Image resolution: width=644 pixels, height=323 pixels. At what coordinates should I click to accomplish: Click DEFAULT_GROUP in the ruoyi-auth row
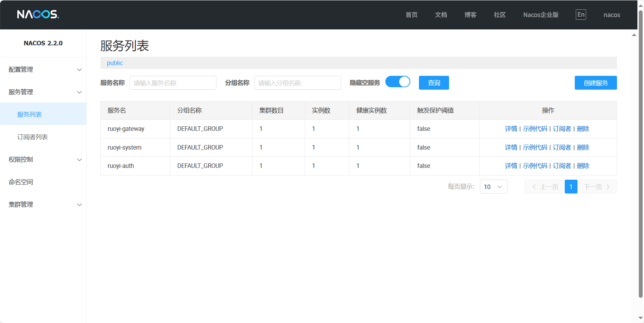pyautogui.click(x=200, y=166)
